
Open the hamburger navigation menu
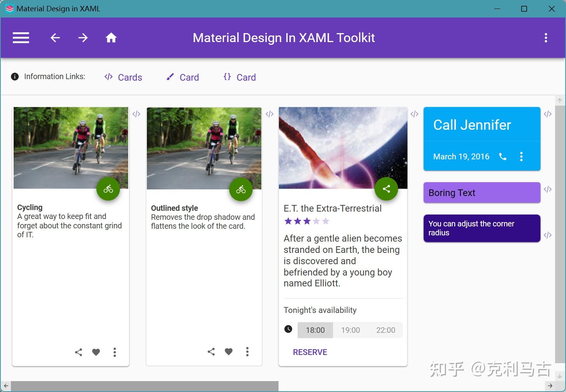click(21, 37)
